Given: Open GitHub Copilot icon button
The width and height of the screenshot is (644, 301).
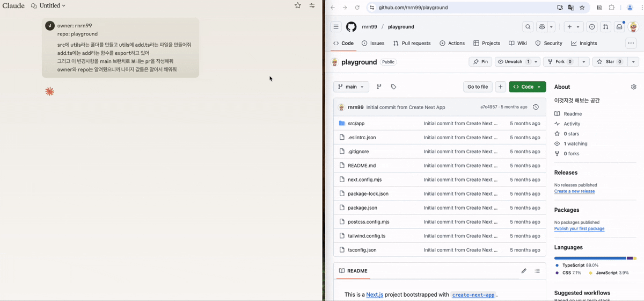Looking at the screenshot, I should tap(542, 27).
